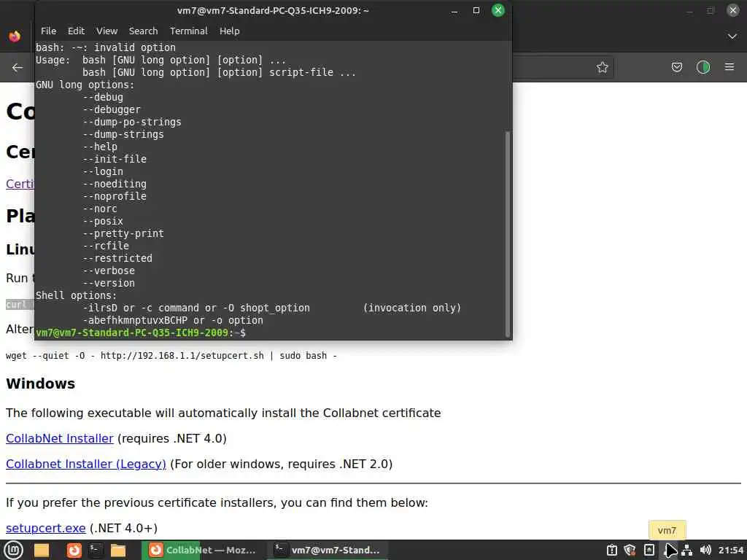This screenshot has width=747, height=560.
Task: Click '--restricted' option text in terminal
Action: 117,259
